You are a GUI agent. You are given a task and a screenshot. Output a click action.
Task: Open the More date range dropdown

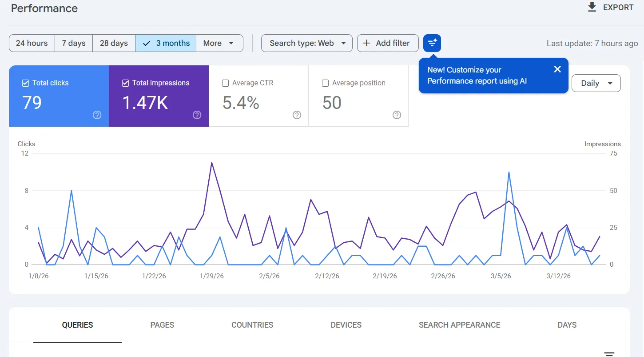point(219,43)
